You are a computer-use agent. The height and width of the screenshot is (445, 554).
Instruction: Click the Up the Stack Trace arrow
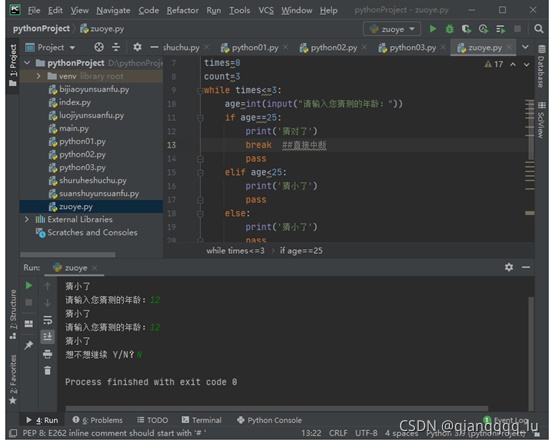point(47,286)
